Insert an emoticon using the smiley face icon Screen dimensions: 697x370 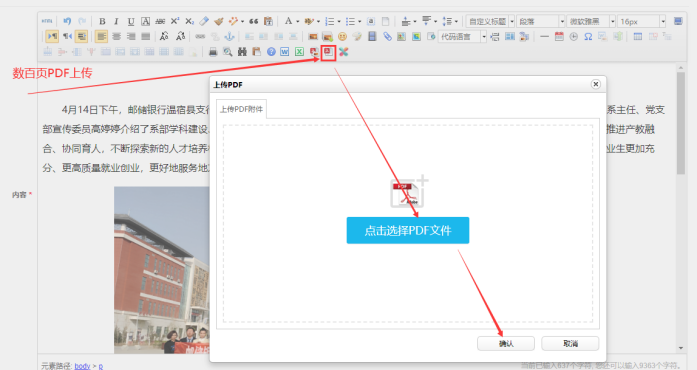[x=342, y=36]
